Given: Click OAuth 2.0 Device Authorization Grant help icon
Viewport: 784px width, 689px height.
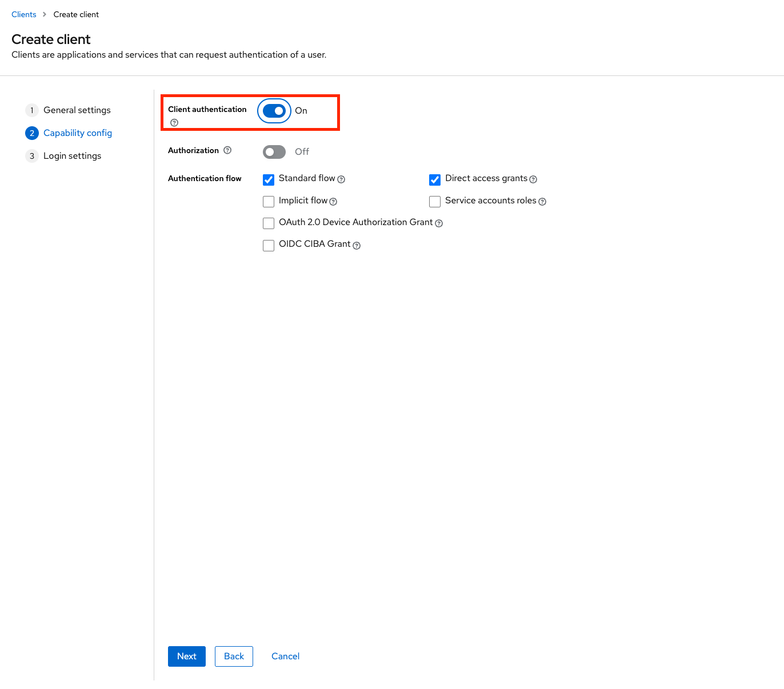Looking at the screenshot, I should (438, 223).
